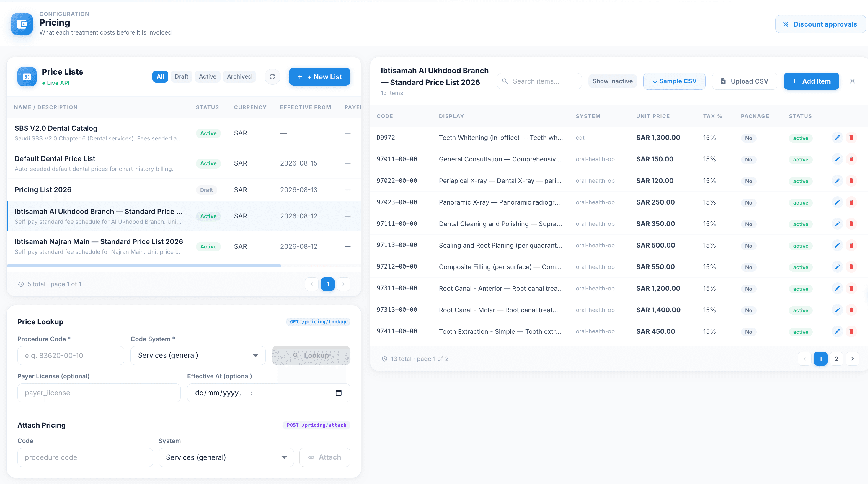
Task: Delete the Root Canal - Molar row
Action: tap(851, 310)
